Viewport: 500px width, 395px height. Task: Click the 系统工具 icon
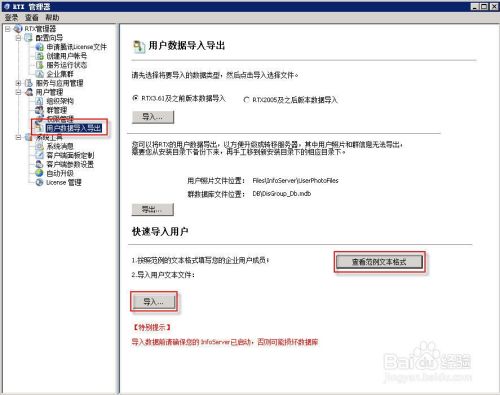(x=29, y=137)
